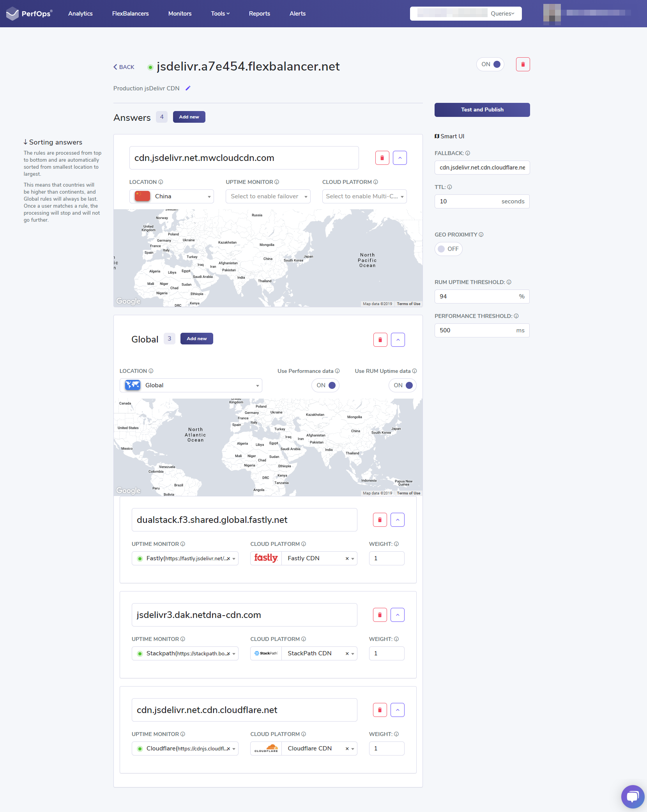
Task: Click the RUM uptime threshold field
Action: point(482,297)
